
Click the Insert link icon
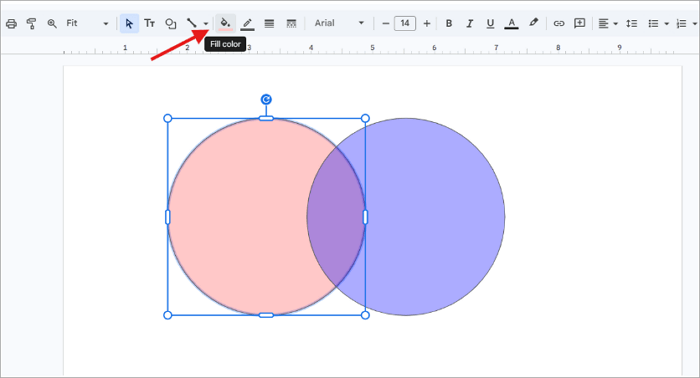(559, 23)
